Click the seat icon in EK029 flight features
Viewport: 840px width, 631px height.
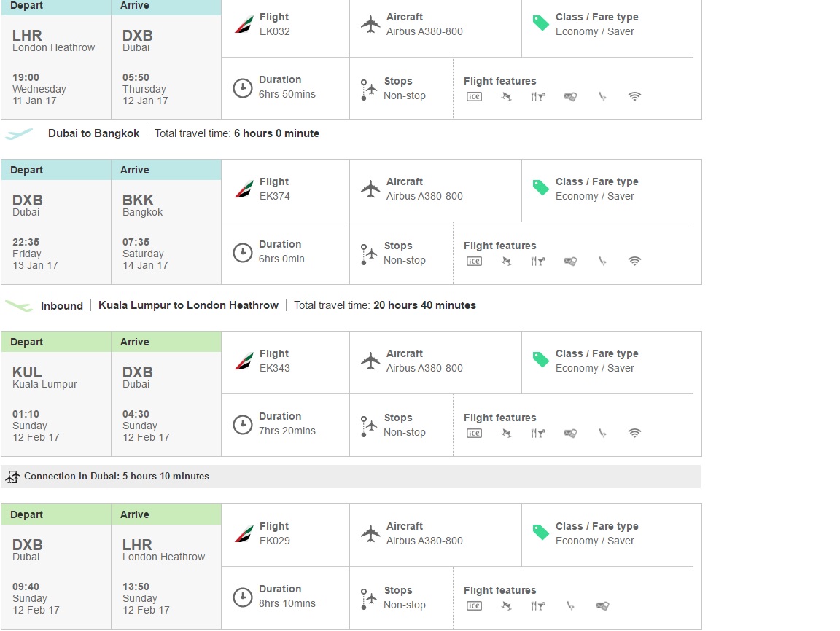[x=570, y=605]
